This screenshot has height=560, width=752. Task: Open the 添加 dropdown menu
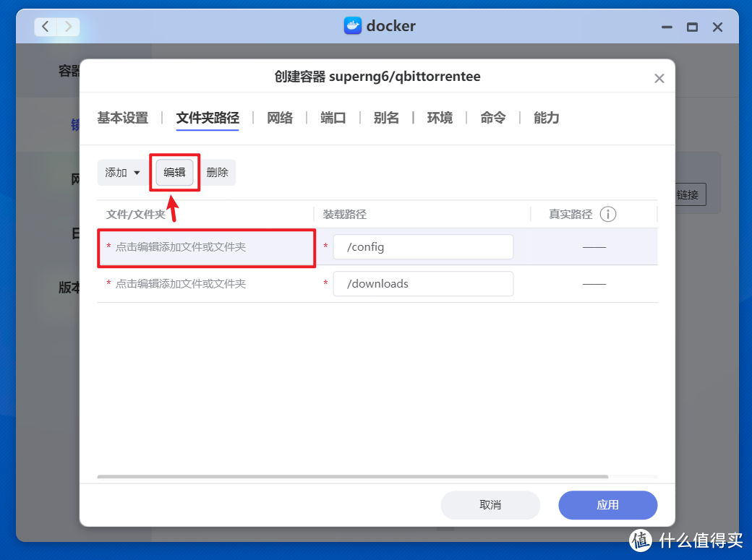coord(123,172)
